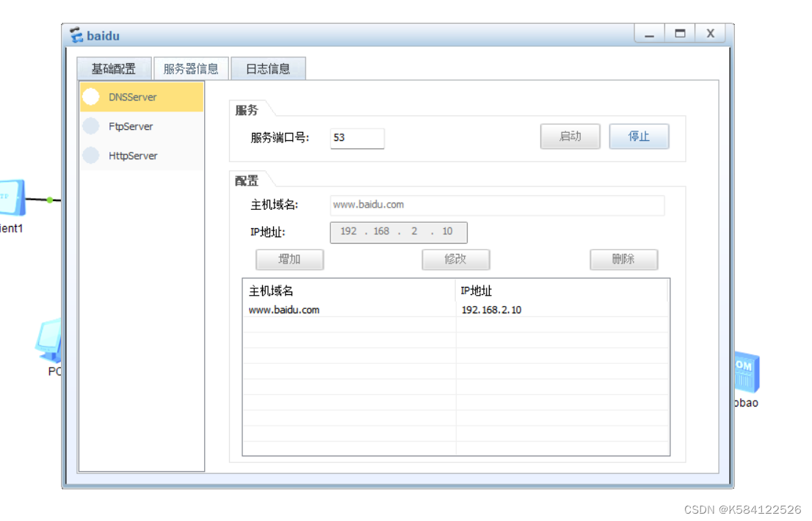
Task: Click the 修改 modify button
Action: pyautogui.click(x=456, y=259)
